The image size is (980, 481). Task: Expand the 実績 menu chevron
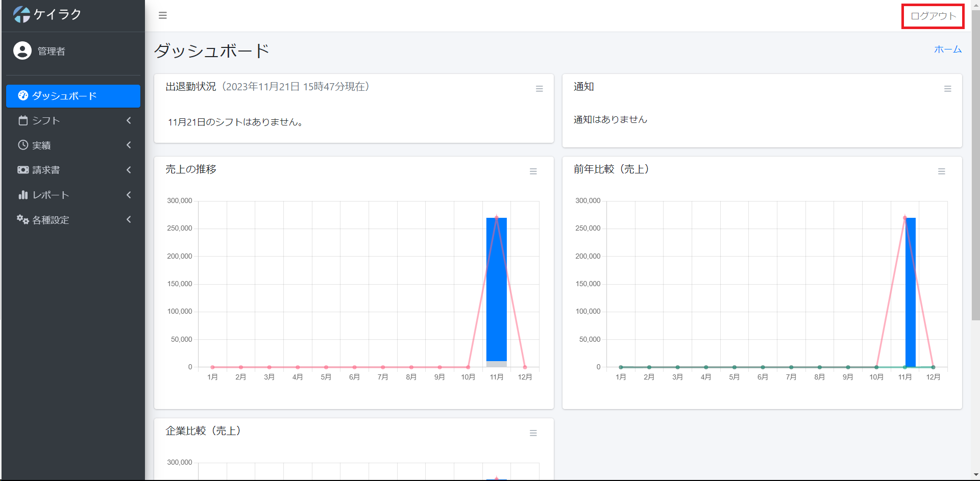coord(129,145)
